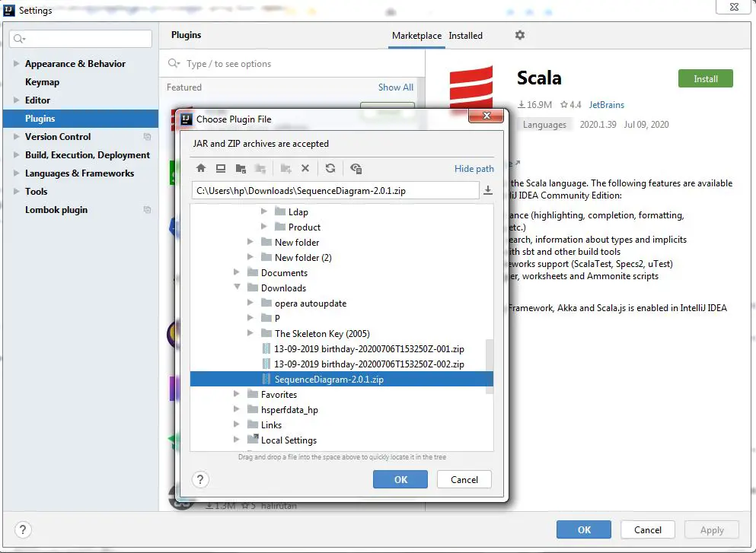Expand Appearance & Behavior settings
The height and width of the screenshot is (553, 756).
pyautogui.click(x=17, y=63)
